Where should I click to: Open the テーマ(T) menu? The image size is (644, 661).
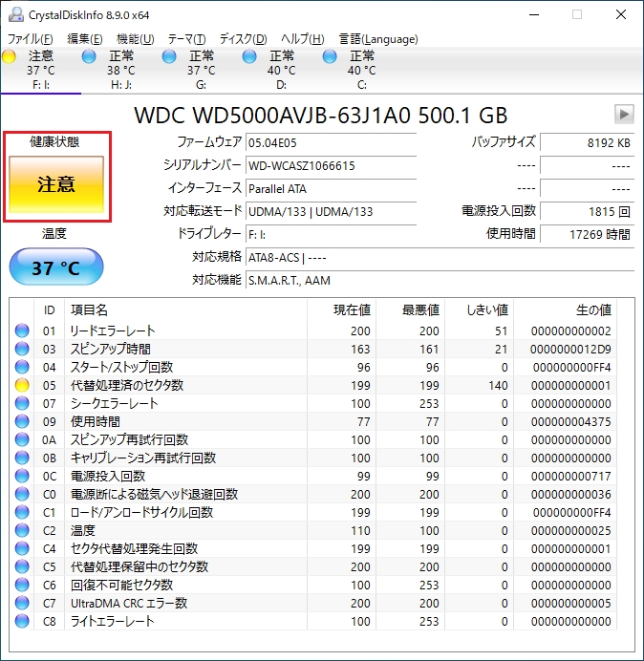pyautogui.click(x=187, y=39)
